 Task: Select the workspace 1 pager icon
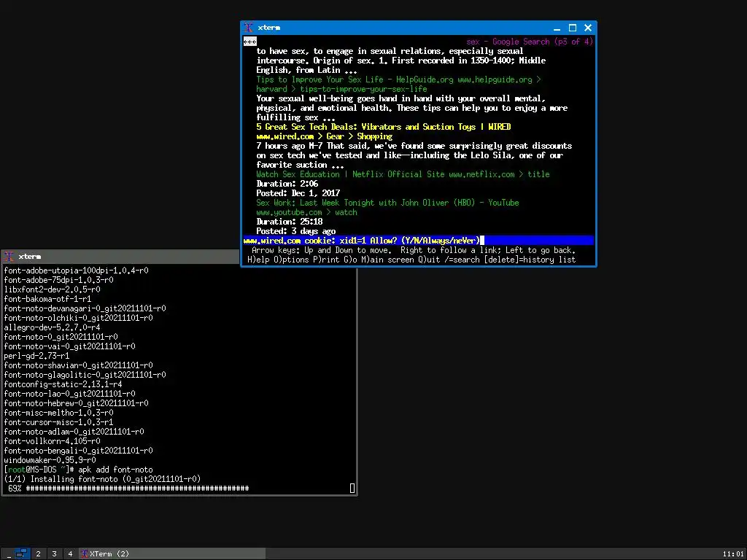21,553
